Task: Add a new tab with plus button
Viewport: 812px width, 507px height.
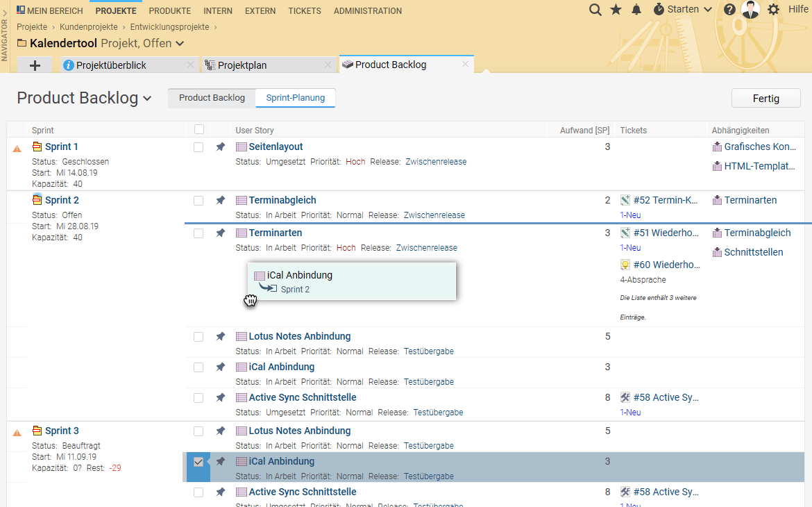Action: coord(35,65)
